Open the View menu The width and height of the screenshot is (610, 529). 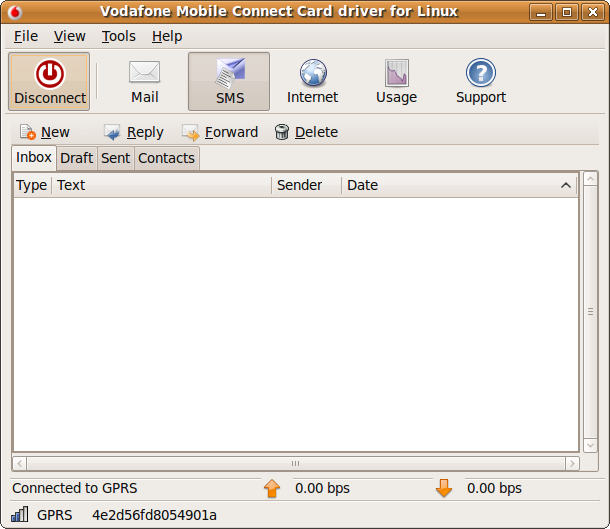click(x=69, y=36)
